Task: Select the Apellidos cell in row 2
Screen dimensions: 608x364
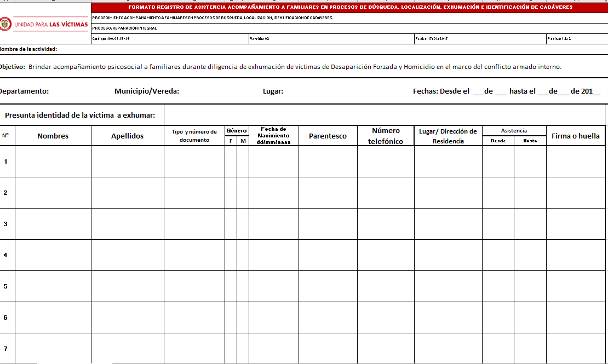Action: (128, 193)
